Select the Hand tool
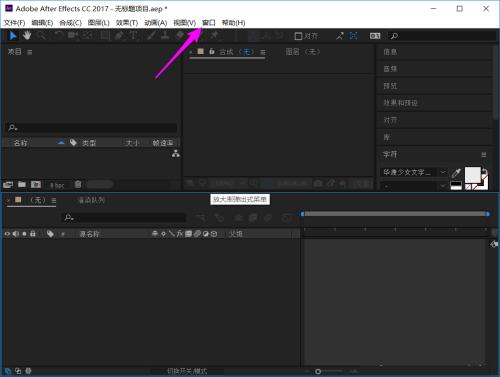 click(27, 35)
